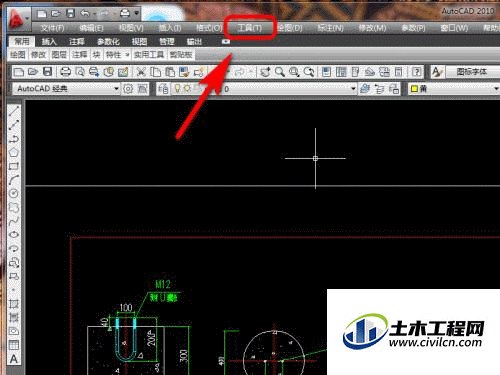Expand the quick access toolbar customize arrow

click(x=137, y=13)
